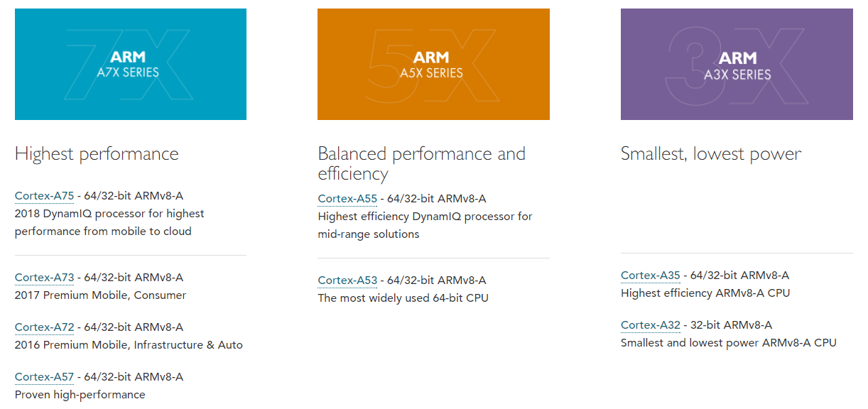
Task: Click the Highest efficiency ARMv8-A CPU description
Action: click(x=706, y=293)
